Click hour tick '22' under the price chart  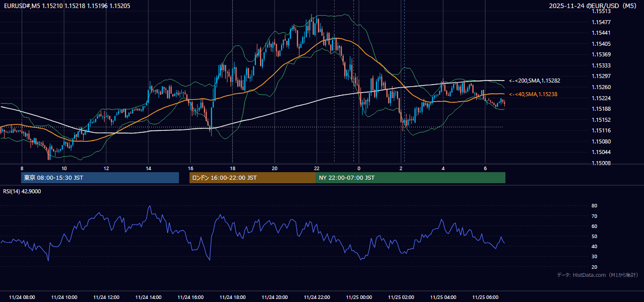316,168
